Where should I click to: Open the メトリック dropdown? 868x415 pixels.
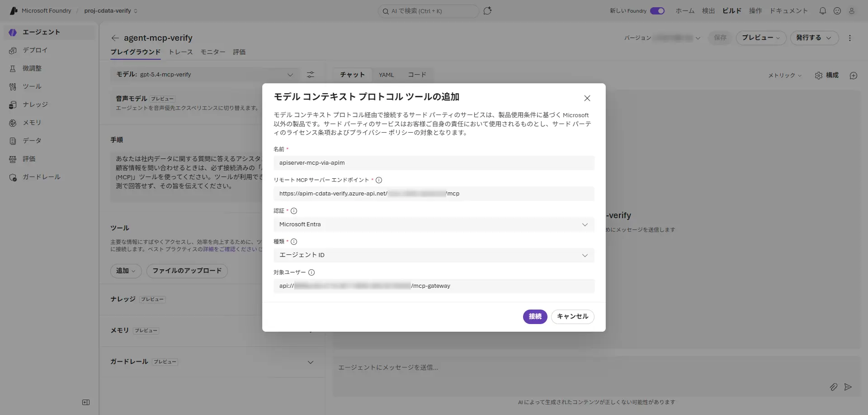(785, 76)
